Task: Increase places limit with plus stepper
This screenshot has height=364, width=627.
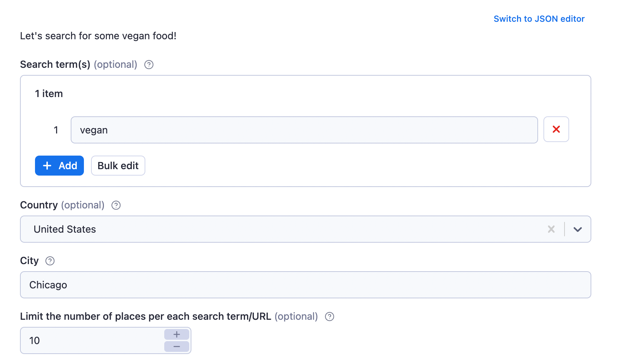Action: point(177,334)
